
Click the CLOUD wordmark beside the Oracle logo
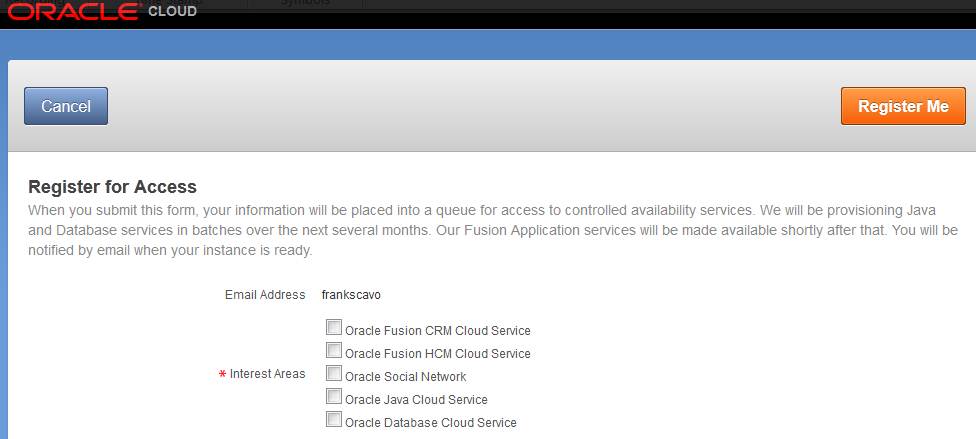172,12
